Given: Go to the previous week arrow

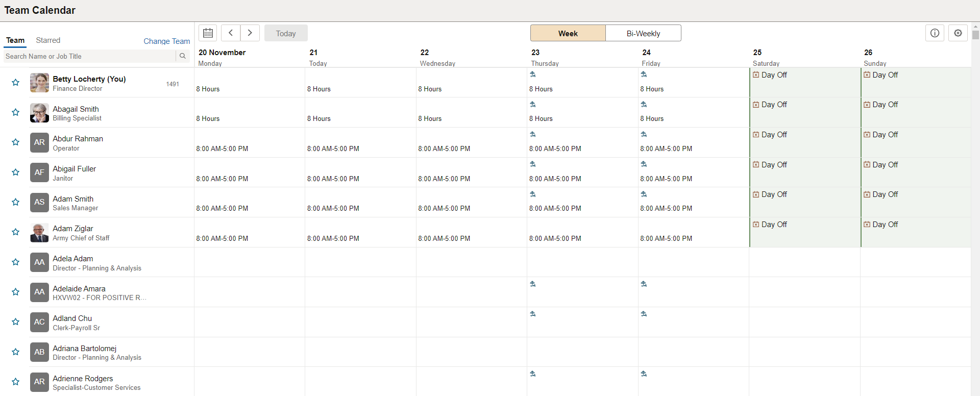Looking at the screenshot, I should point(231,33).
